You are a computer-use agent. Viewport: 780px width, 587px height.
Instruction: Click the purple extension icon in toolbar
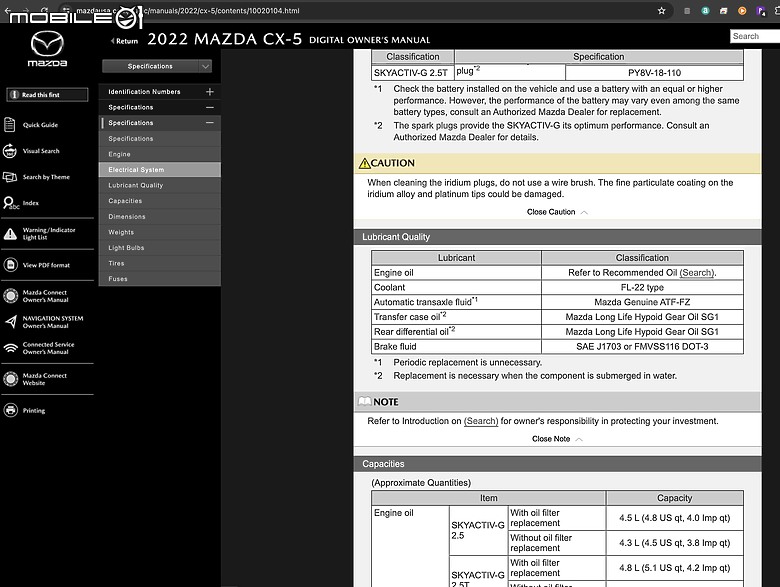pyautogui.click(x=761, y=10)
